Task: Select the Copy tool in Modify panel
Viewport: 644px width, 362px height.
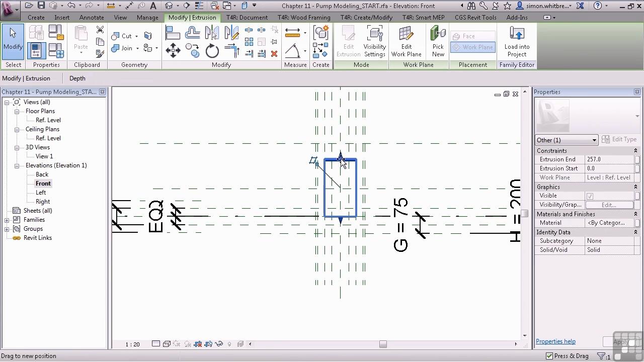Action: [x=192, y=50]
